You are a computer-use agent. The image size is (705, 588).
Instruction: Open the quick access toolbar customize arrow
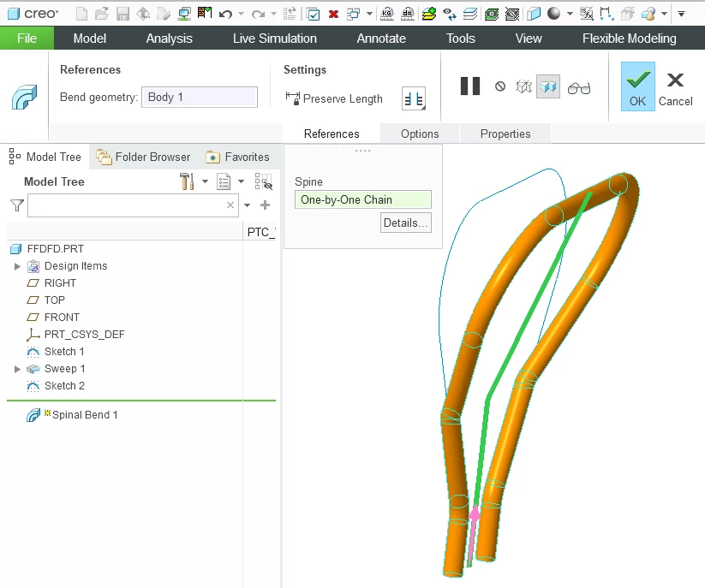click(682, 14)
